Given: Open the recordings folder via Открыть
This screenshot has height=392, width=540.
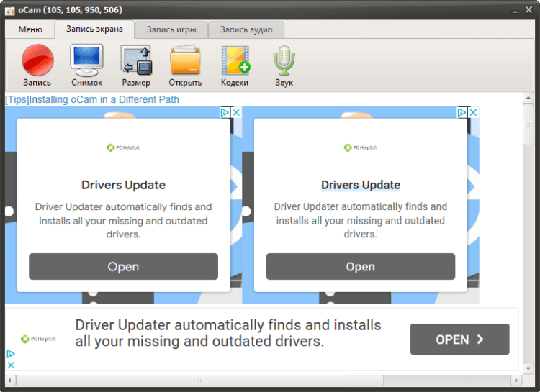Looking at the screenshot, I should [x=185, y=65].
